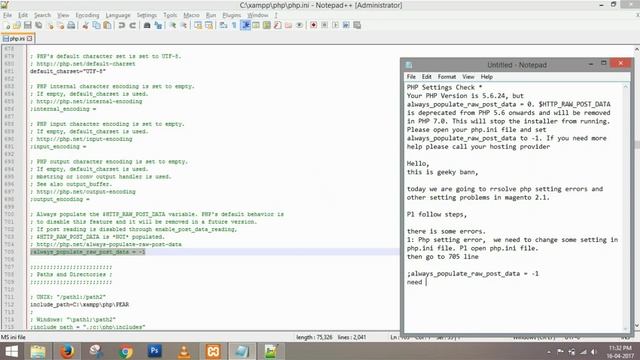Click the Playback macro icon
Image resolution: width=640 pixels, height=360 pixels.
click(x=335, y=25)
